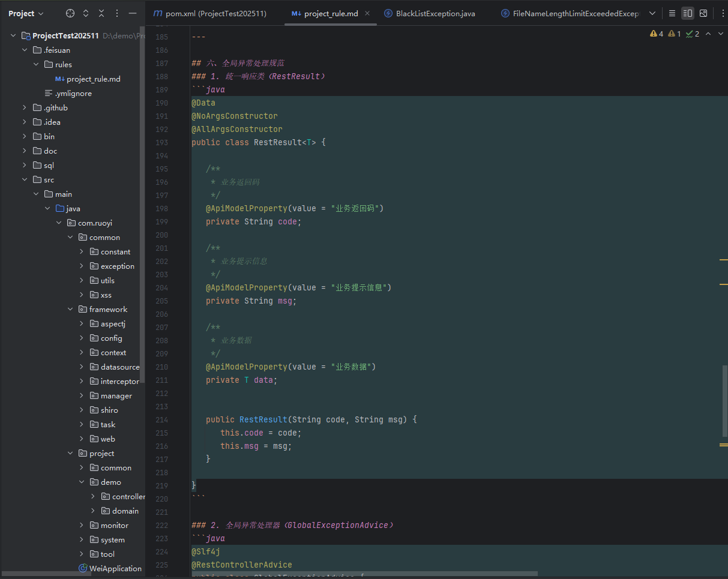
Task: Select the .ymlignore file
Action: pyautogui.click(x=73, y=93)
